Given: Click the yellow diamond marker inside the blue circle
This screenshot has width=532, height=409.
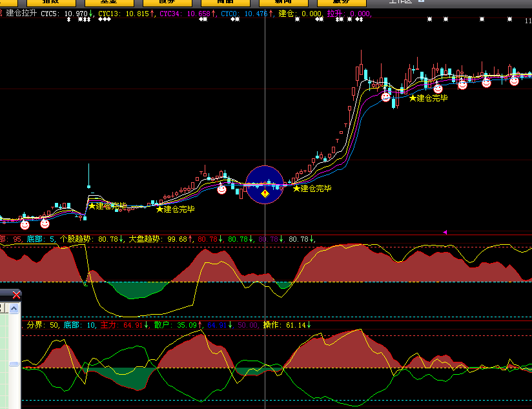Looking at the screenshot, I should click(265, 194).
